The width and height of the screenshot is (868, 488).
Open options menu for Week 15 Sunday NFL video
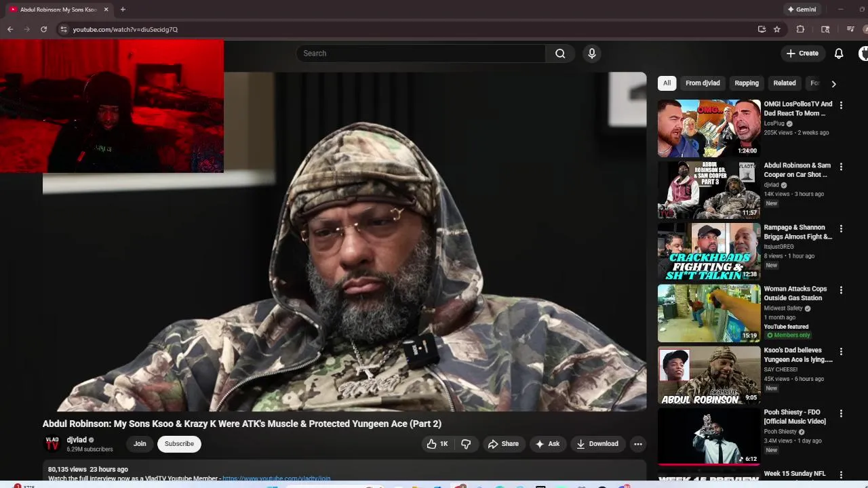click(841, 475)
